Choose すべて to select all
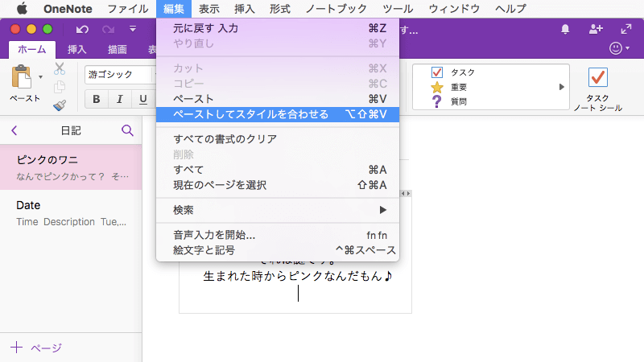The width and height of the screenshot is (644, 362). click(x=278, y=170)
